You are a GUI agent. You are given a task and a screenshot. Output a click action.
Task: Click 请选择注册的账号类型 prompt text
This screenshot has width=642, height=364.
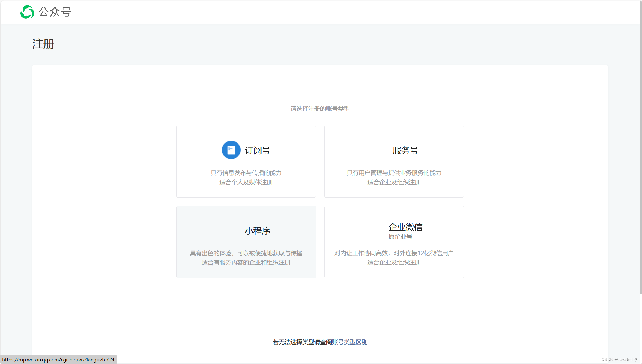[320, 109]
